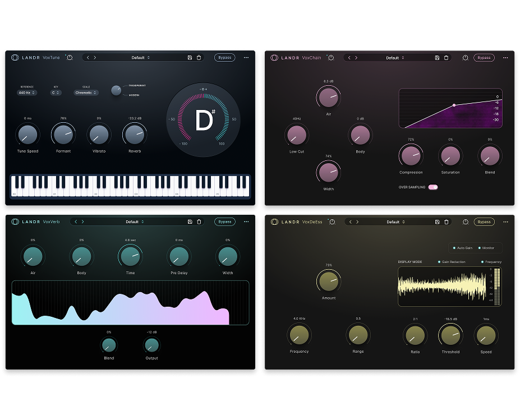
Task: Open the Reference 440 Hz dropdown
Action: [x=27, y=93]
